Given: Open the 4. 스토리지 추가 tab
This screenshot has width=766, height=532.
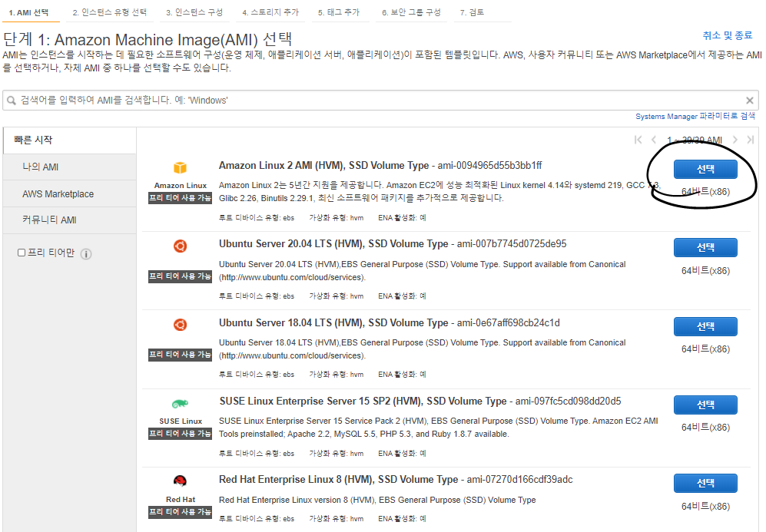Looking at the screenshot, I should click(x=270, y=13).
